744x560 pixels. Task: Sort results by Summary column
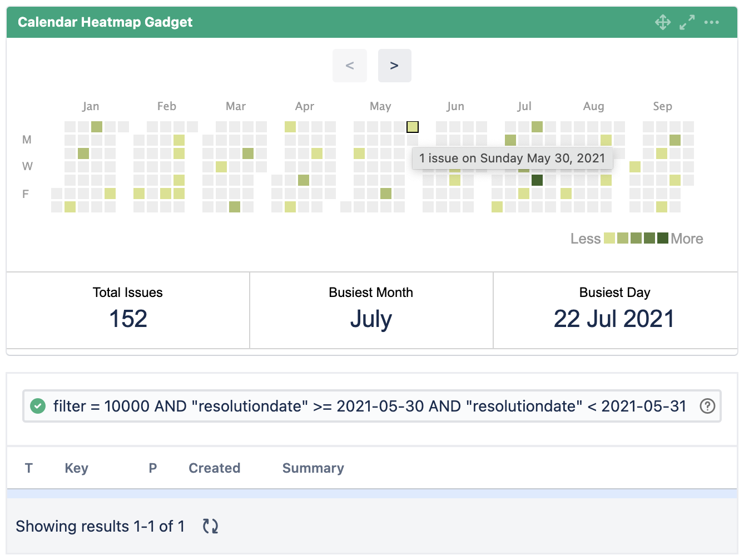[x=313, y=468]
